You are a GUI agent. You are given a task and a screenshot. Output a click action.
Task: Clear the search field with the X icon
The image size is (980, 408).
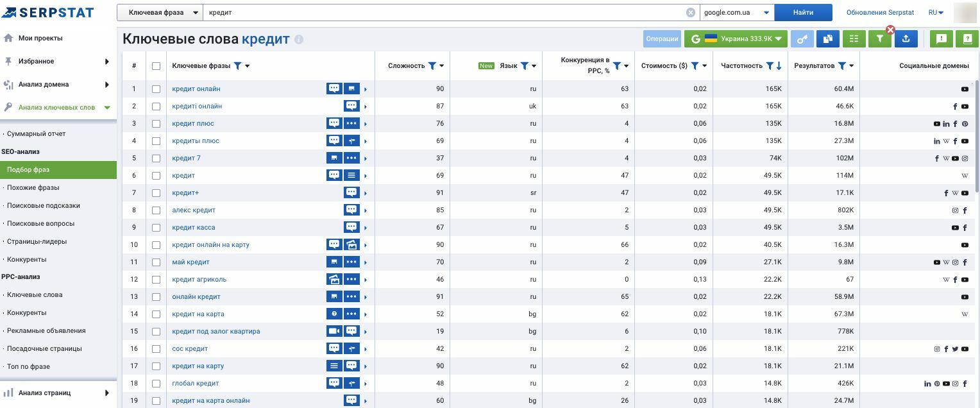pyautogui.click(x=691, y=12)
